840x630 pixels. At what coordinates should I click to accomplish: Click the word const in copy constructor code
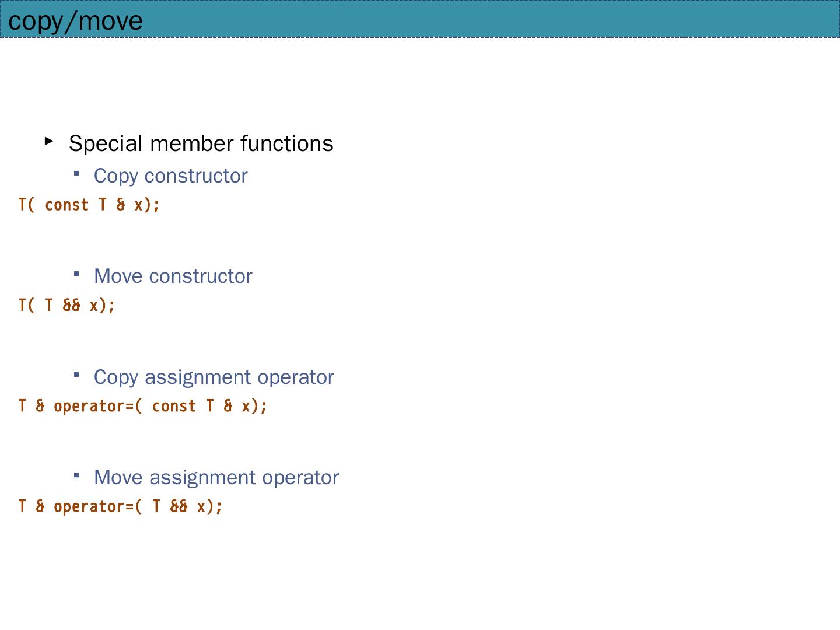tap(66, 205)
